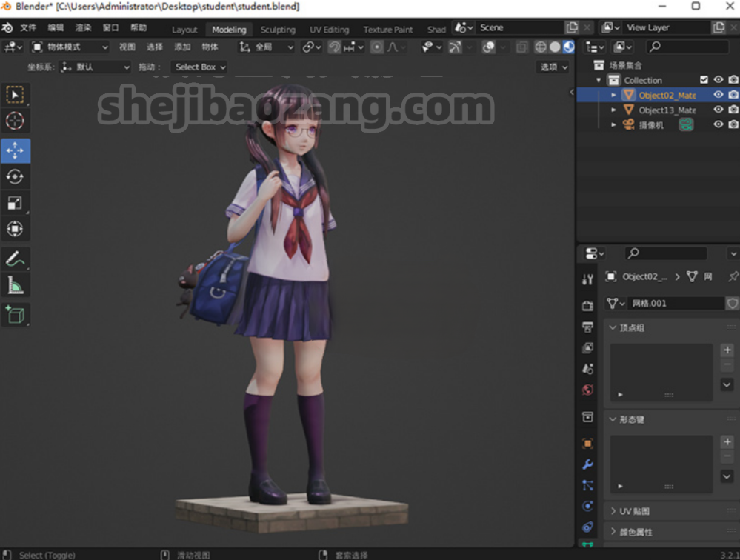This screenshot has height=560, width=740.
Task: Open the Collection properties tab
Action: (587, 417)
